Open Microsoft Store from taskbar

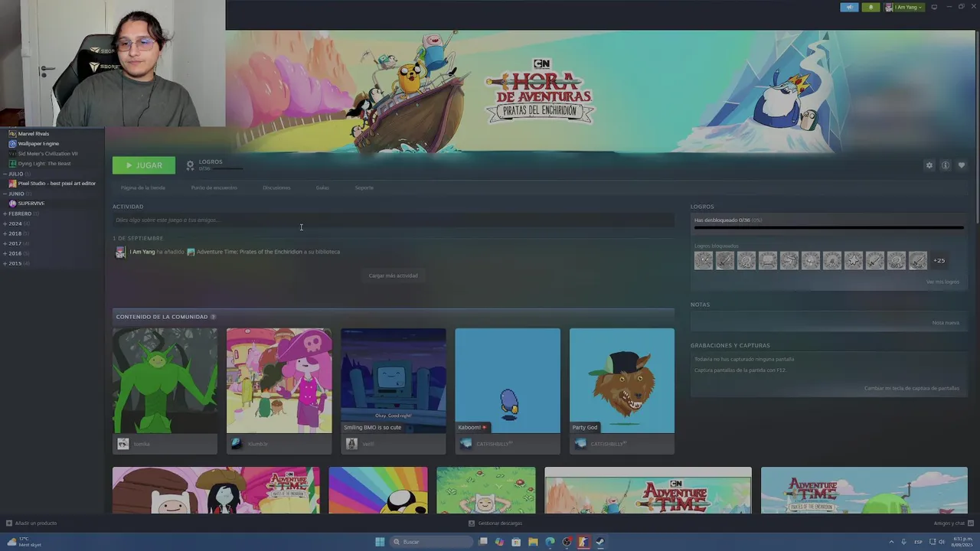516,542
